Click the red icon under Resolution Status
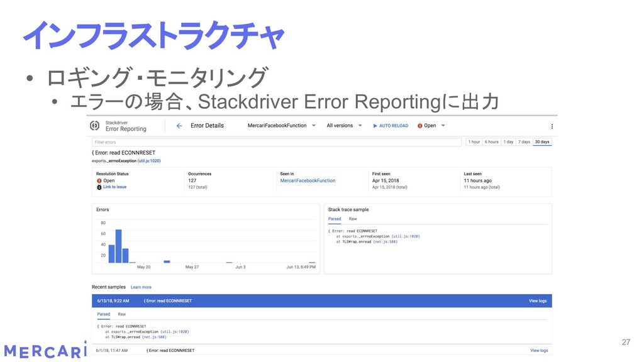The image size is (644, 362). (x=99, y=180)
